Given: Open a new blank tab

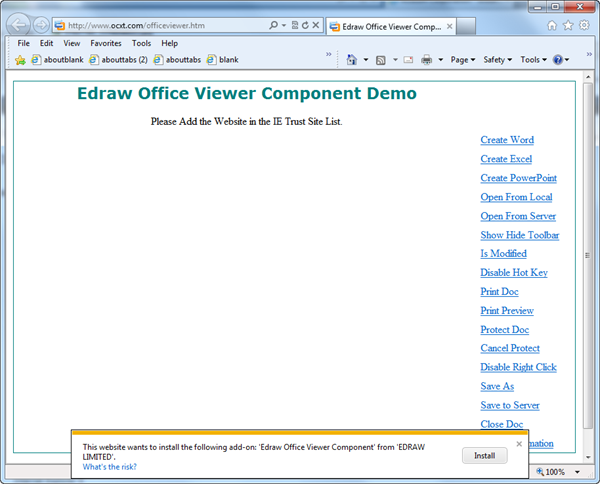Looking at the screenshot, I should click(466, 26).
